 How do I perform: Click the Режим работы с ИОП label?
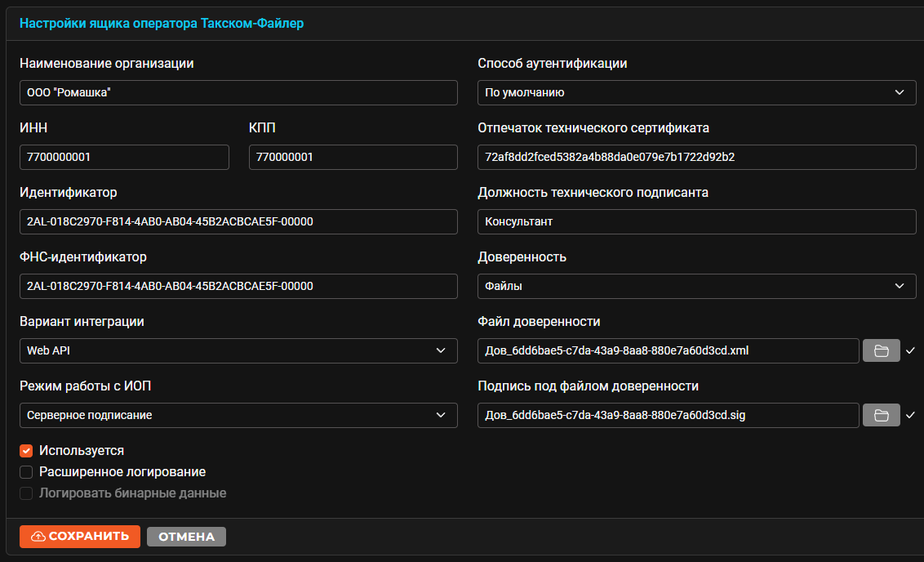click(x=86, y=386)
